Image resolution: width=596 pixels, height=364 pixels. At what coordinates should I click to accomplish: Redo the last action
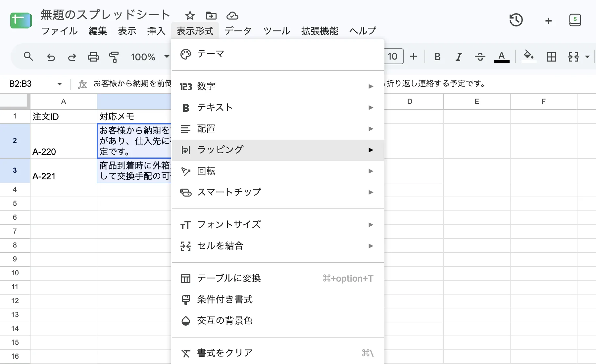72,57
